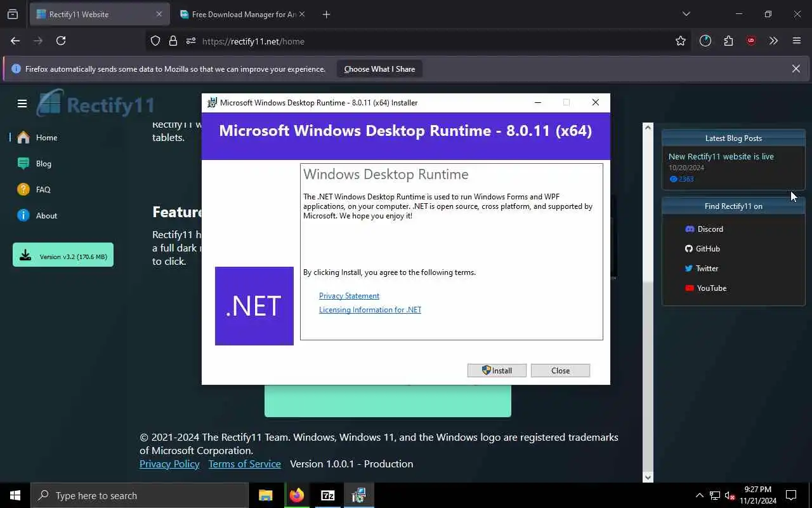The width and height of the screenshot is (812, 508).
Task: Click the taskbar search box
Action: click(x=140, y=495)
